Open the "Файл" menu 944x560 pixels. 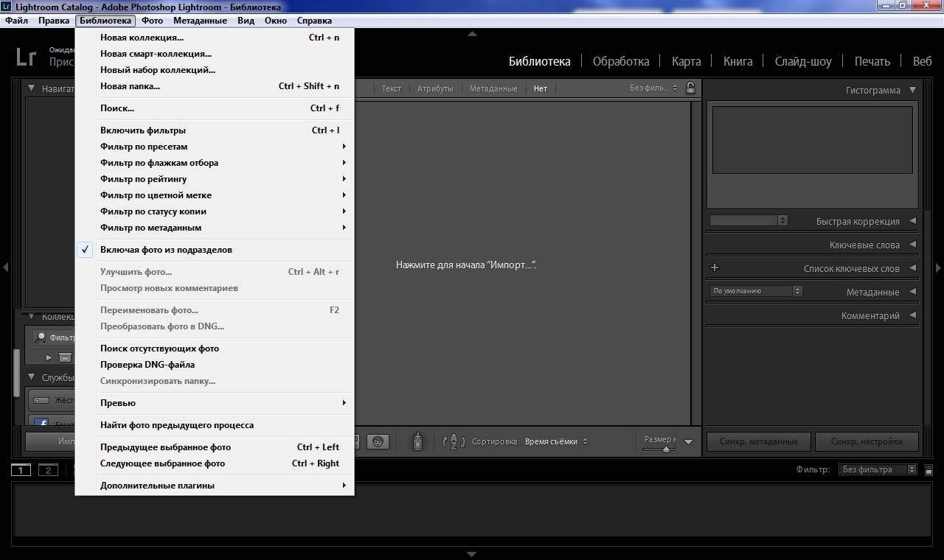[16, 21]
